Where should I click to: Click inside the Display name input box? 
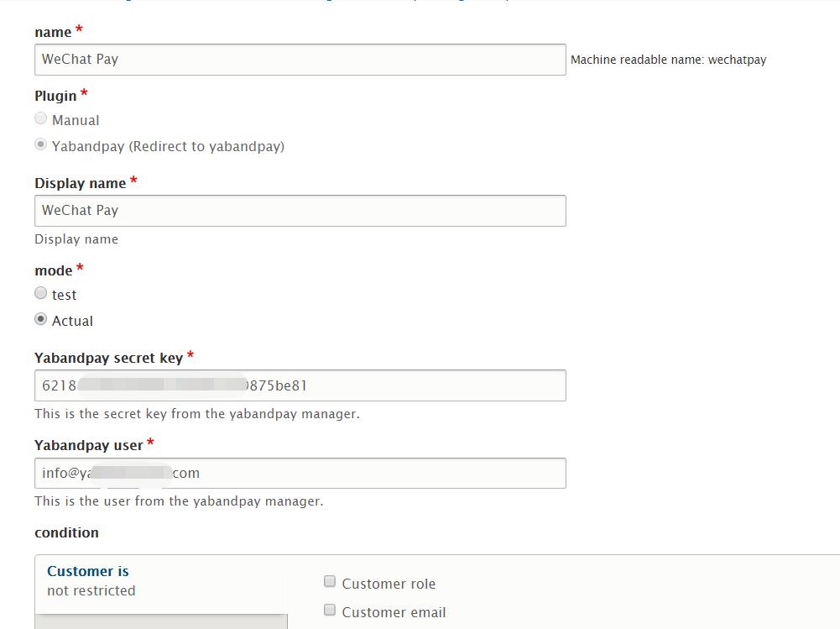click(x=300, y=211)
